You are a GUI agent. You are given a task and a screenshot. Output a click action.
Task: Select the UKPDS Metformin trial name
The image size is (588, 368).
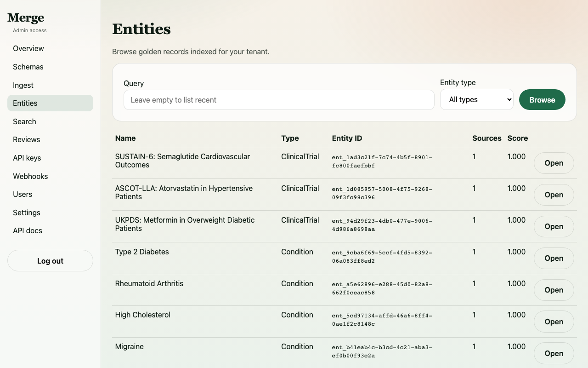(x=185, y=224)
